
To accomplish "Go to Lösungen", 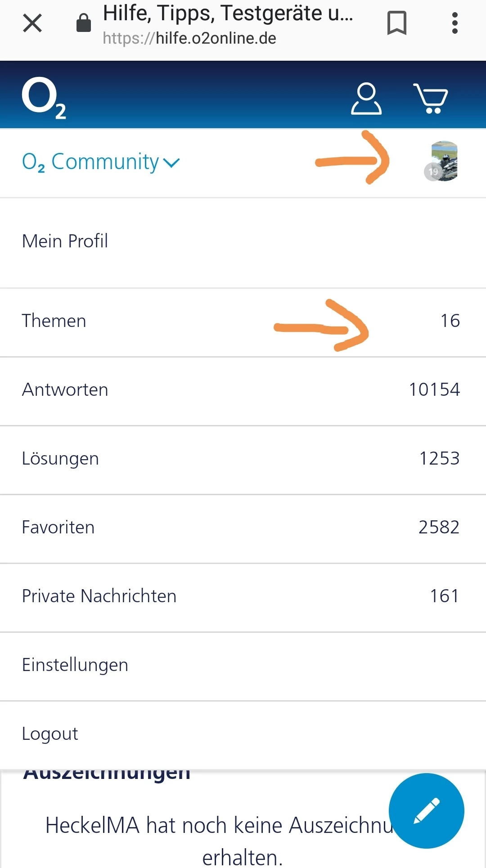I will click(60, 459).
